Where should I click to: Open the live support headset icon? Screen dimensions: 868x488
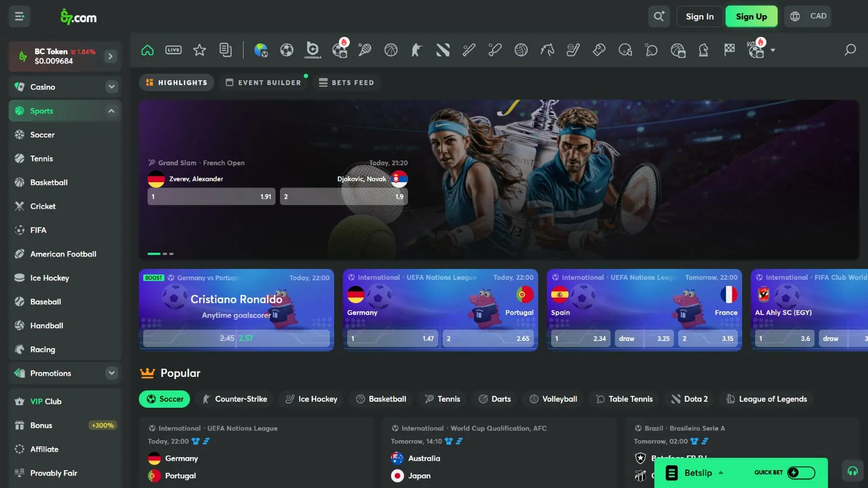pyautogui.click(x=852, y=471)
